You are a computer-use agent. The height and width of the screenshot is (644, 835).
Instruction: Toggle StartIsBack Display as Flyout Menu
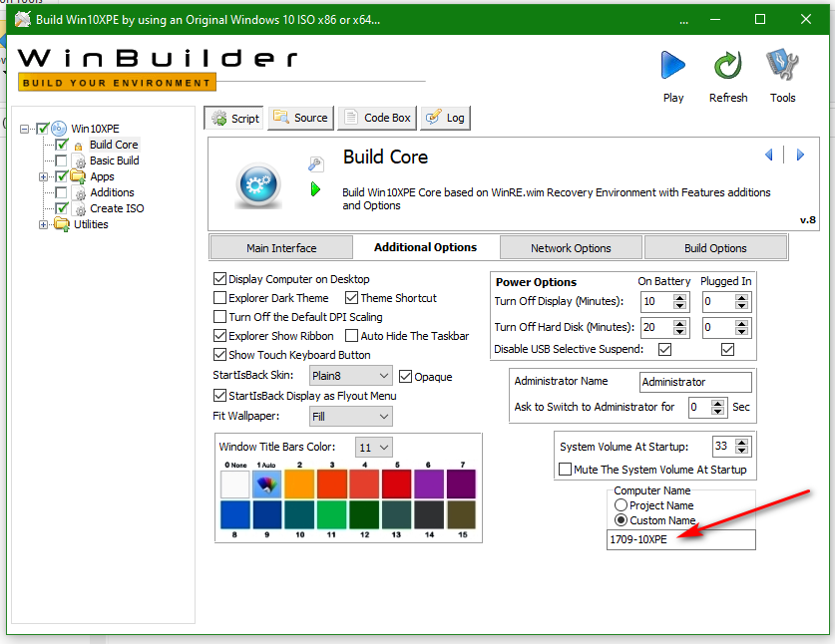tap(219, 396)
